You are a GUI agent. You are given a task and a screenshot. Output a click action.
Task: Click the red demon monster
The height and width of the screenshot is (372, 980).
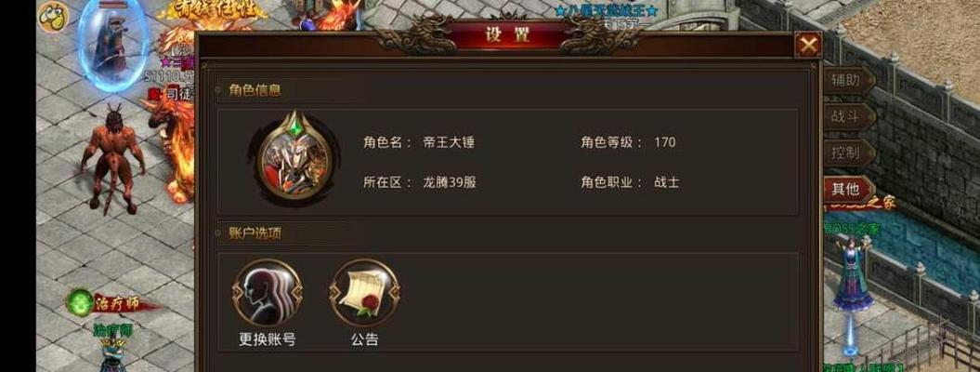click(112, 159)
